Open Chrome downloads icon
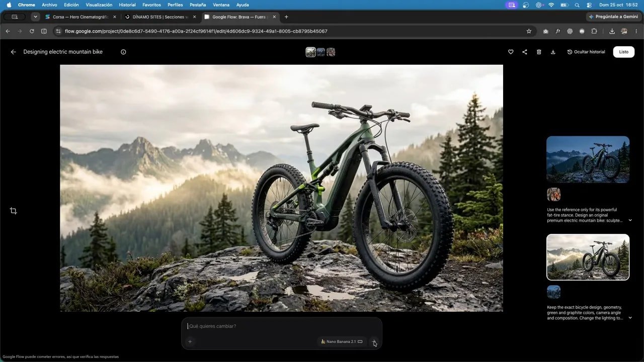Viewport: 644px width, 362px height. pos(612,31)
